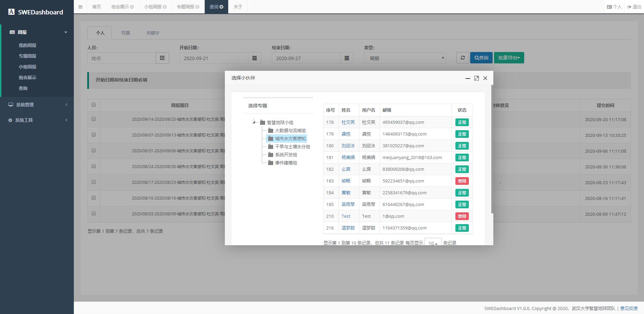Open the 意见反馈 footer link
Viewport: 644px width, 314px height.
(x=629, y=308)
